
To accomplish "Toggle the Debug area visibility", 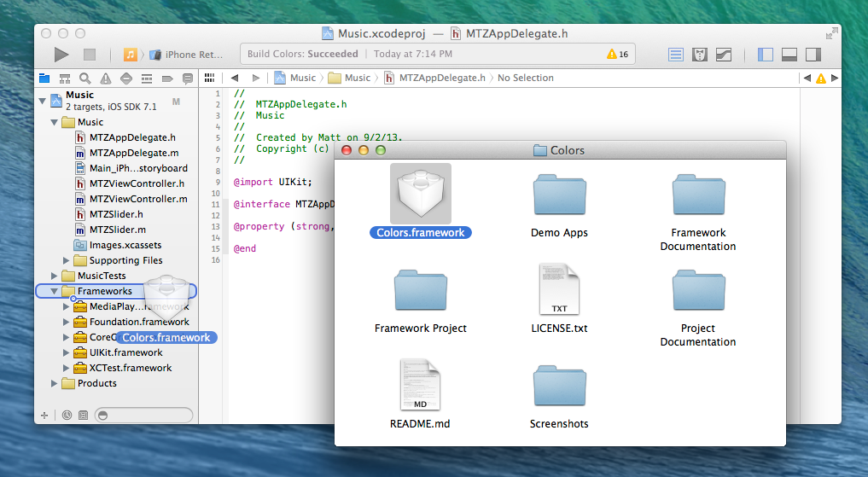I will point(789,55).
